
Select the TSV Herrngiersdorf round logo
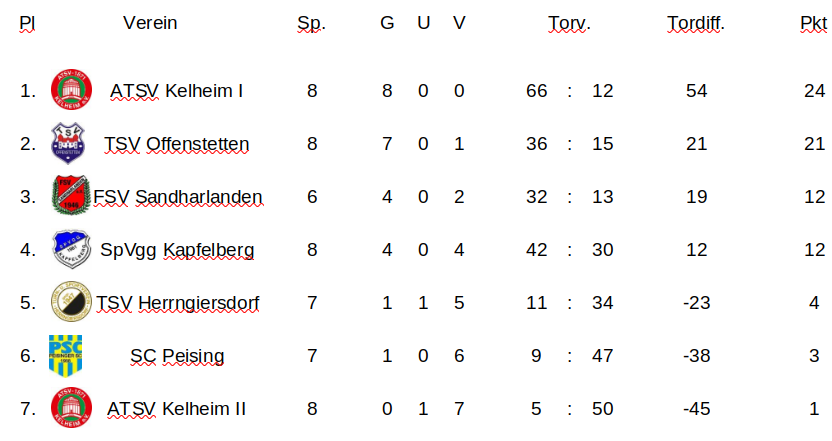coord(70,302)
